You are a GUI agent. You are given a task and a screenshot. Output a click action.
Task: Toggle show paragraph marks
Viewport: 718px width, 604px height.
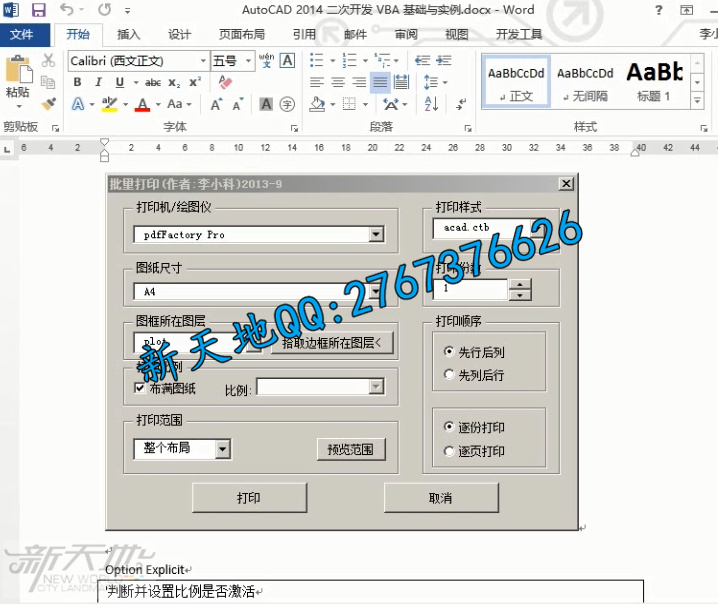461,104
